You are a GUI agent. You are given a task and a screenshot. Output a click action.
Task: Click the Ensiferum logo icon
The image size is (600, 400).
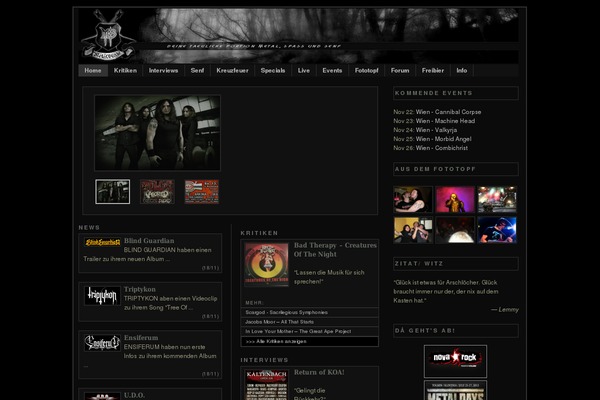[103, 343]
